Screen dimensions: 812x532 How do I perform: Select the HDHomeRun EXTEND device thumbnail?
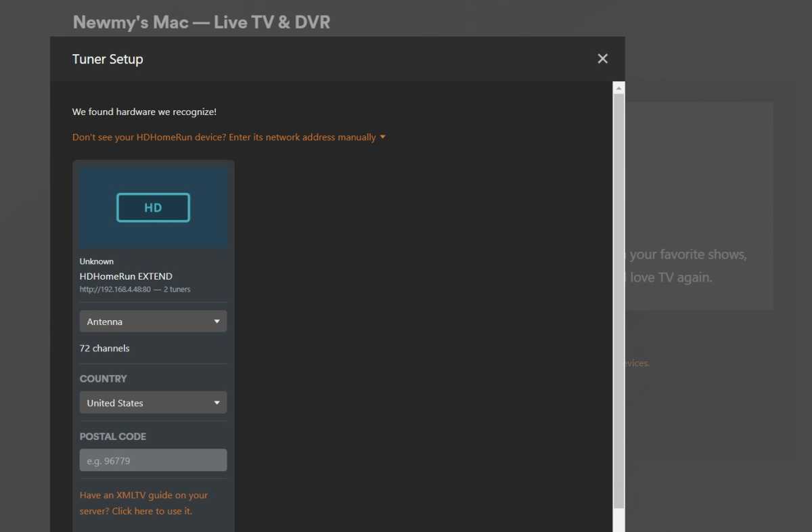coord(153,208)
